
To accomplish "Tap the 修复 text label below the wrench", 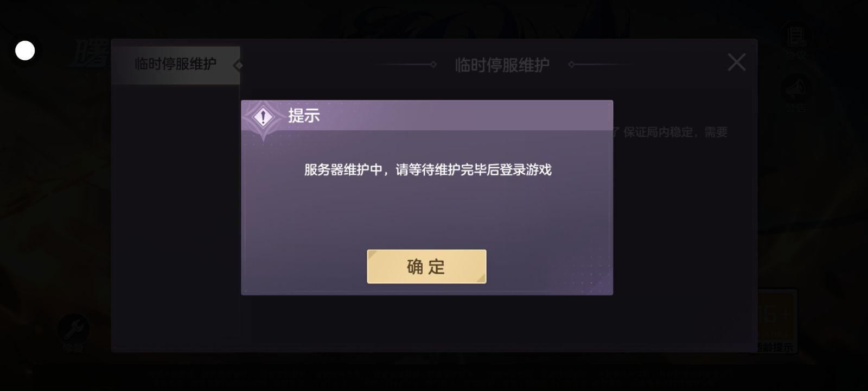I will [x=73, y=348].
